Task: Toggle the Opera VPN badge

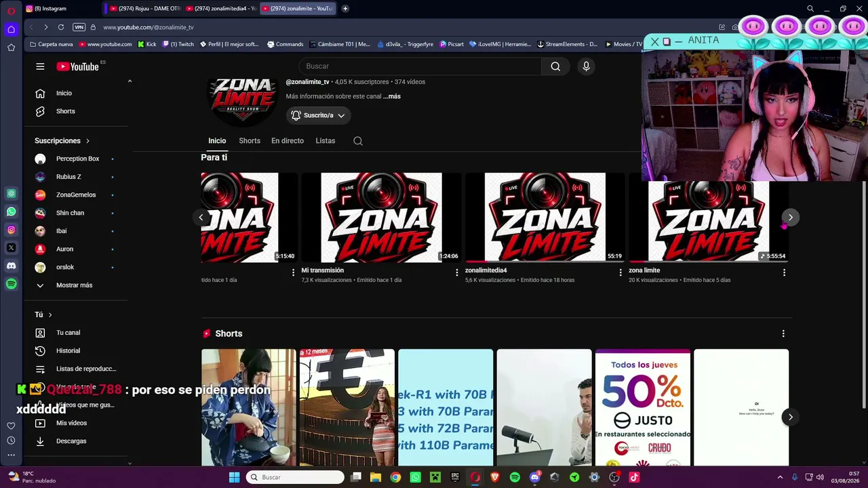Action: (79, 27)
